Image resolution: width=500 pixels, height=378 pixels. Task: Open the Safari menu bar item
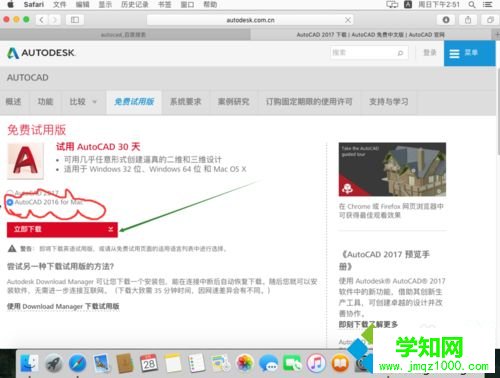(34, 5)
